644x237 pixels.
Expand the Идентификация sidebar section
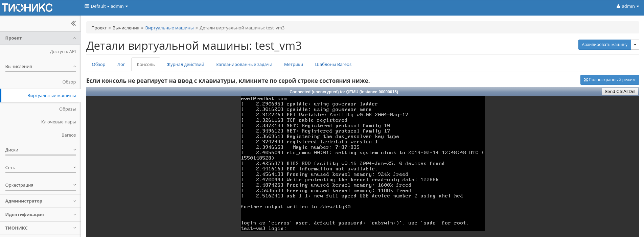click(41, 214)
